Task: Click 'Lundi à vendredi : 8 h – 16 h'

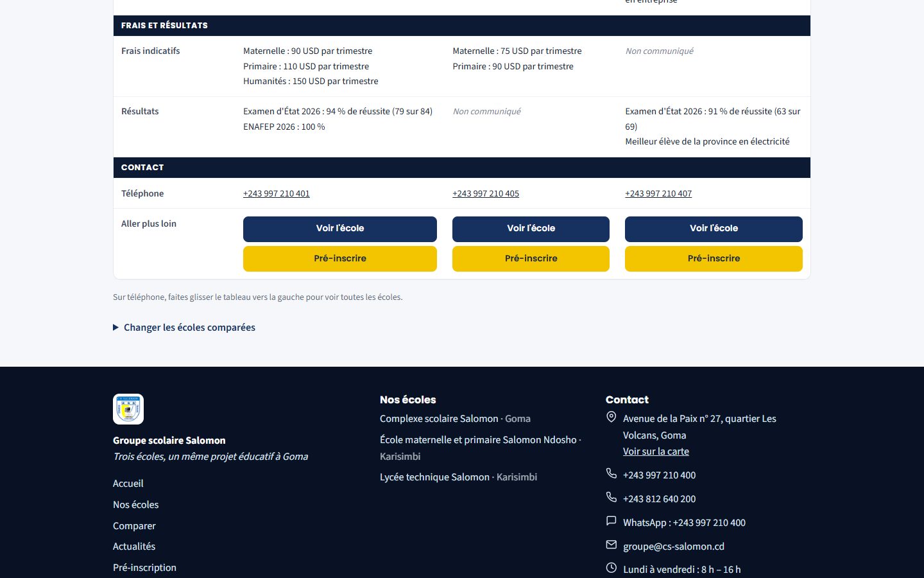Action: pyautogui.click(x=682, y=570)
